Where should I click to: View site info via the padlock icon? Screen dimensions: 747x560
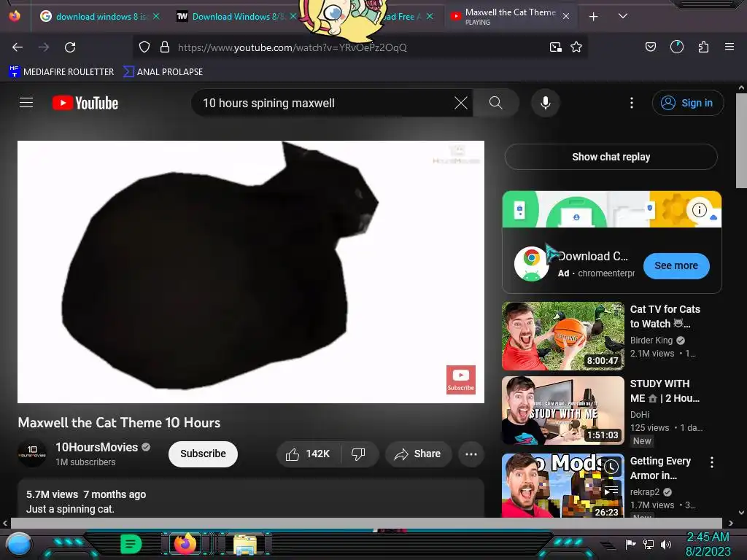click(165, 47)
